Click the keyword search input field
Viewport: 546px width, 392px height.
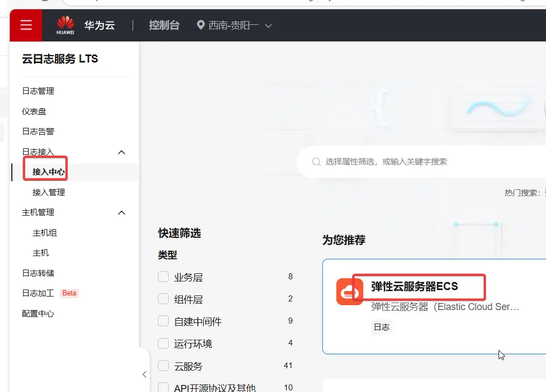tap(420, 162)
